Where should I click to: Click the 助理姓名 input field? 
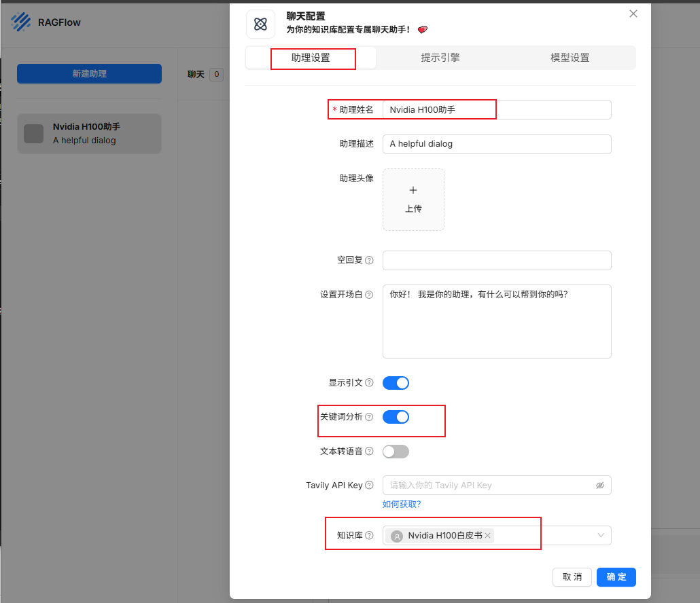tap(497, 110)
